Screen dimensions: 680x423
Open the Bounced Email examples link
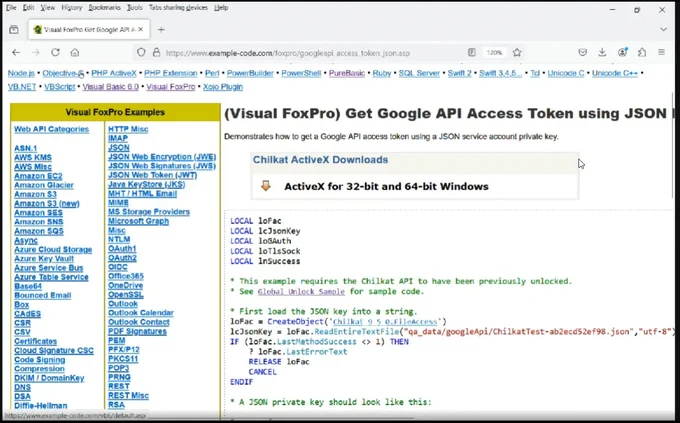[42, 295]
